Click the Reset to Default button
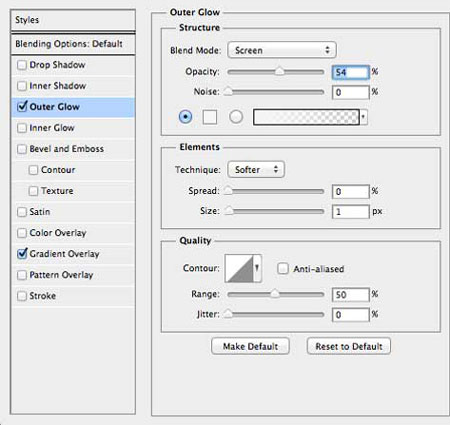450x425 pixels. point(349,346)
